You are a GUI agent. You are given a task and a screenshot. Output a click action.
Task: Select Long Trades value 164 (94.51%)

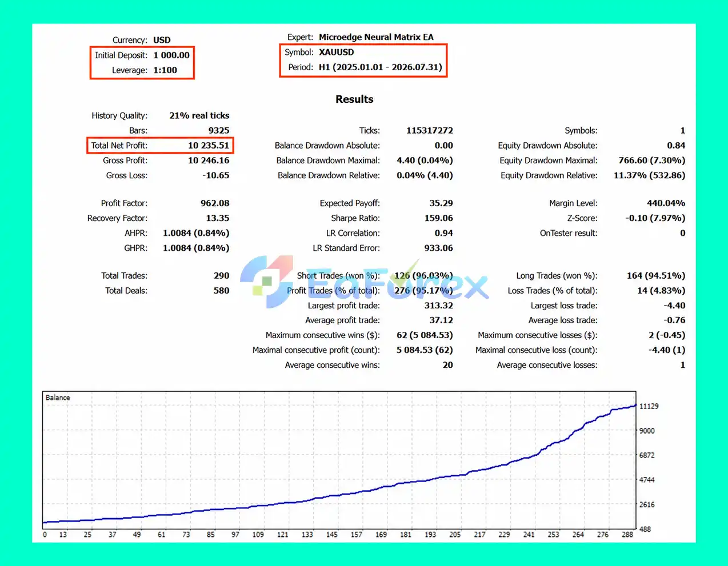coord(656,275)
